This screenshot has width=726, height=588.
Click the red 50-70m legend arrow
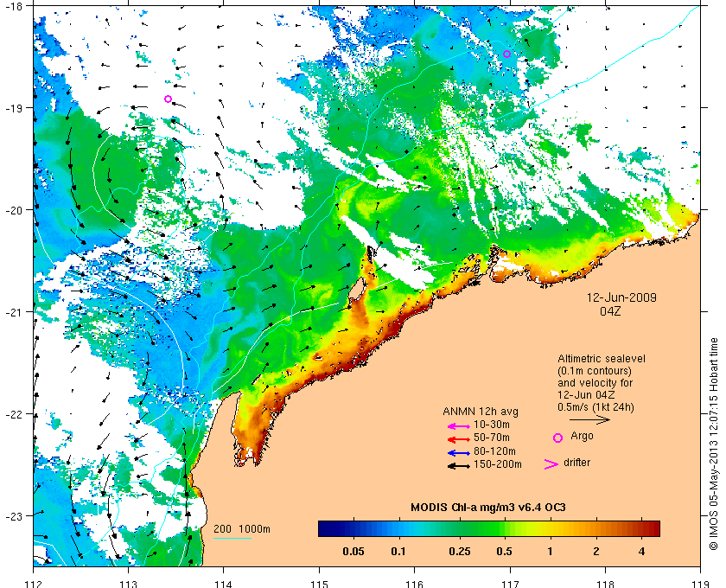[x=458, y=439]
